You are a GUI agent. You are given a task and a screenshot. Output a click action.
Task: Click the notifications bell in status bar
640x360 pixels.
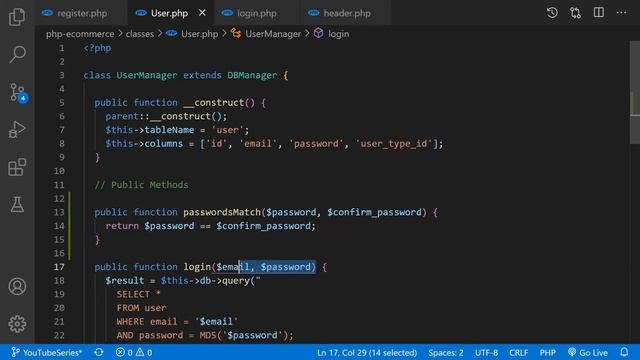point(624,352)
